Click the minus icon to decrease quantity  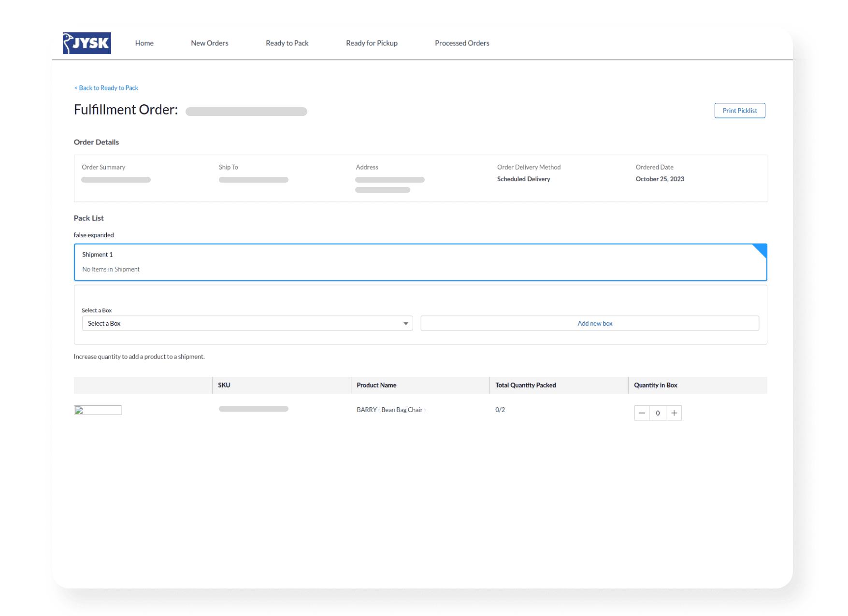(x=642, y=413)
